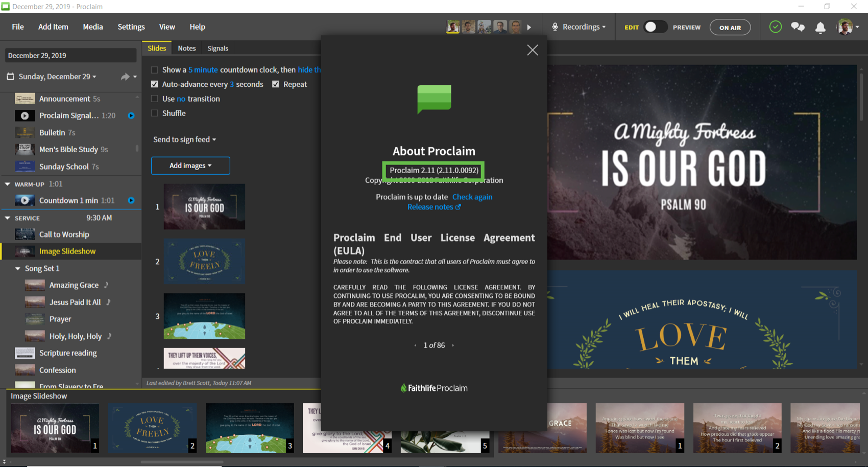868x467 pixels.
Task: Click the Men's Bible Study thumbnail icon
Action: pyautogui.click(x=25, y=149)
